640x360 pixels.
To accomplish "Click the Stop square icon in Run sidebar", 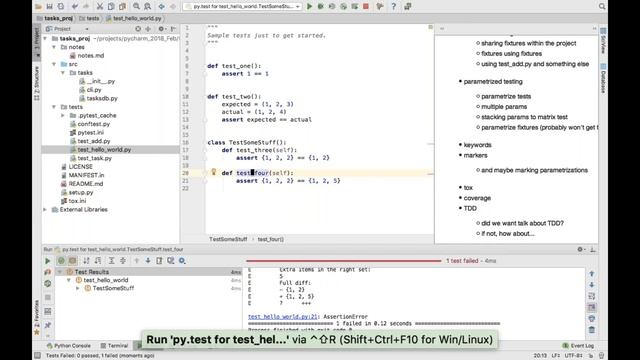I will tap(48, 298).
